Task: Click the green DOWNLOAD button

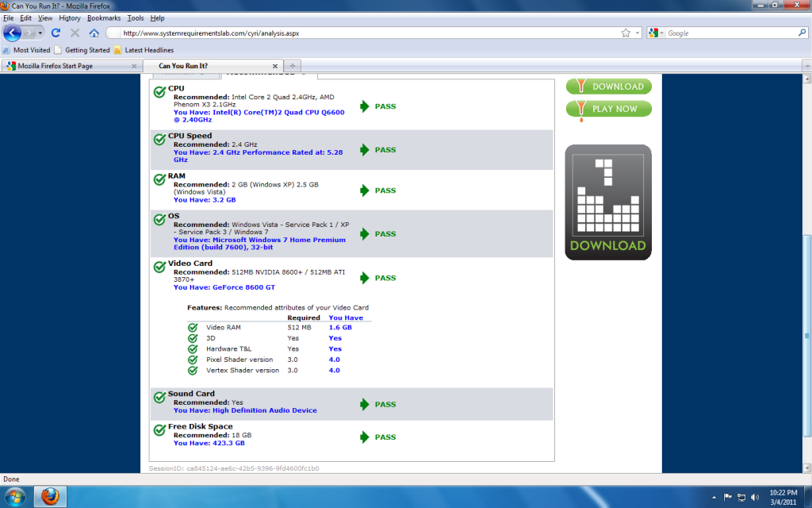Action: 609,87
